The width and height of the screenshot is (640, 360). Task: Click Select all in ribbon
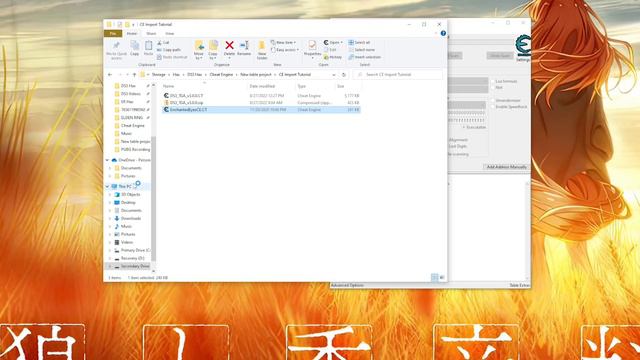(x=359, y=42)
